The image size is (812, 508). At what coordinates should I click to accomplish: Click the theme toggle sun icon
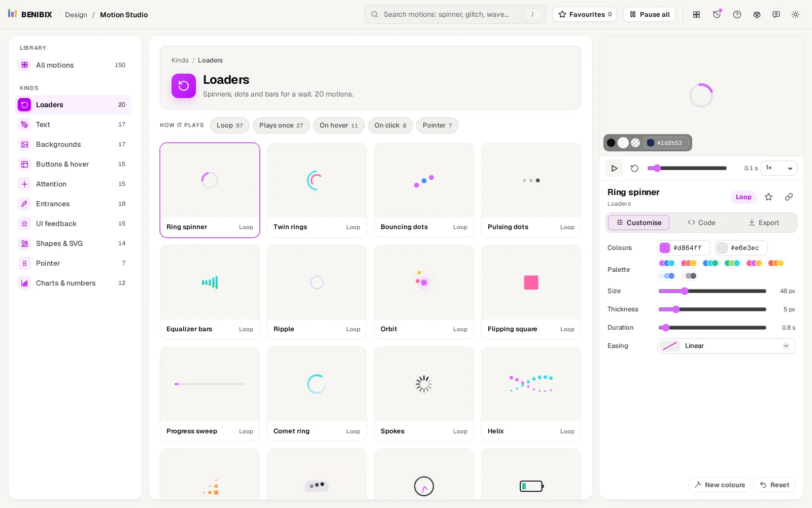(x=795, y=14)
